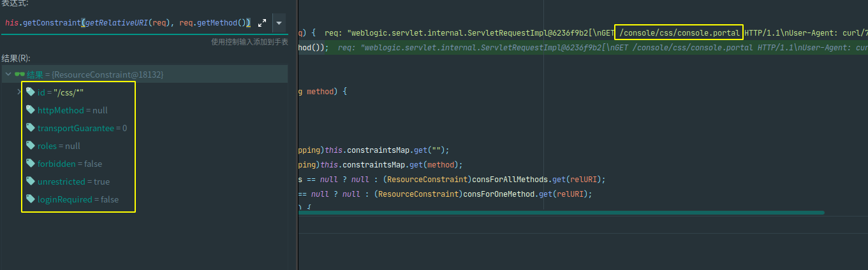The image size is (868, 270).
Task: Click the tag icon beside loginRequired
Action: click(x=31, y=199)
